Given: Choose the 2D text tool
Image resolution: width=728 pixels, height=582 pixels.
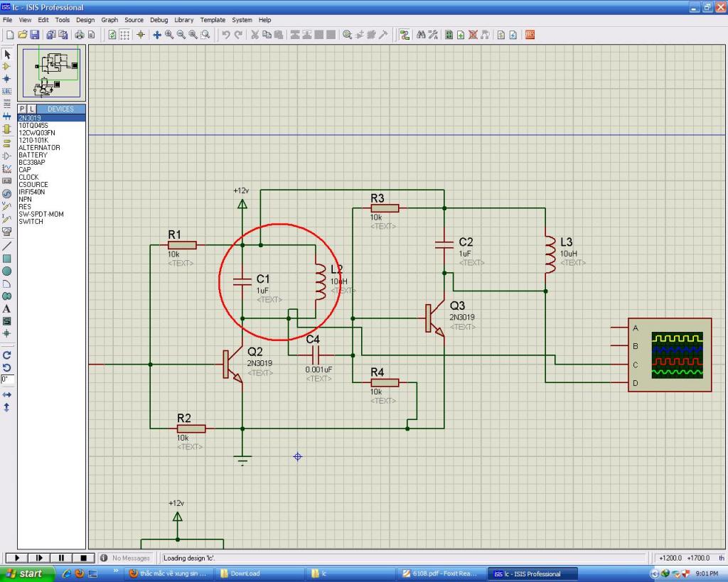Looking at the screenshot, I should pos(7,308).
